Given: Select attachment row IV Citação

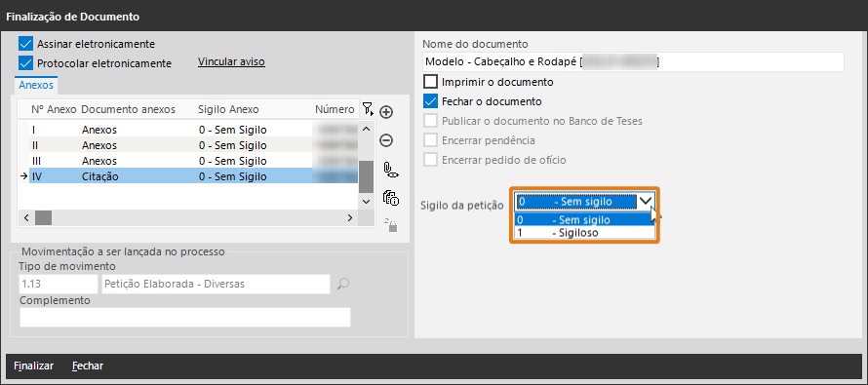Looking at the screenshot, I should point(194,176).
